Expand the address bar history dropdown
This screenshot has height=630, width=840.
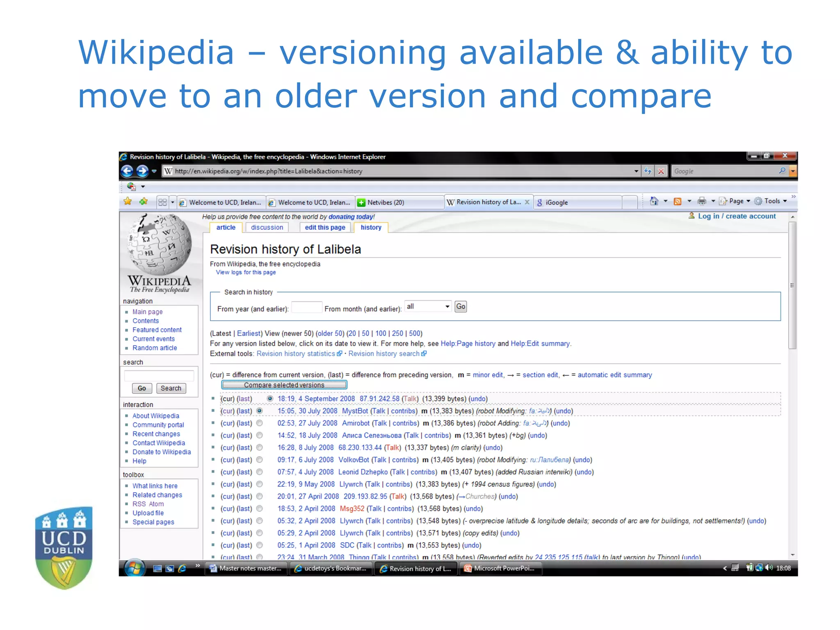(x=636, y=171)
